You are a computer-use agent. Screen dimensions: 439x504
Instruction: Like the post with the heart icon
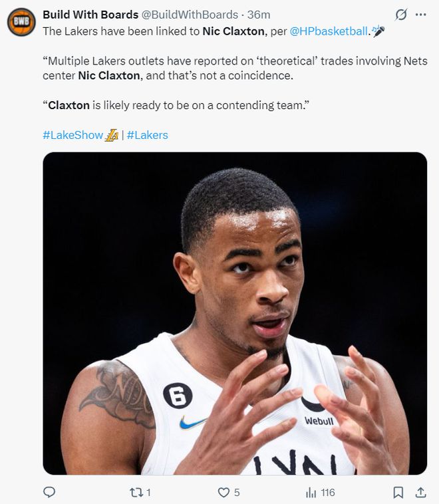coord(224,493)
